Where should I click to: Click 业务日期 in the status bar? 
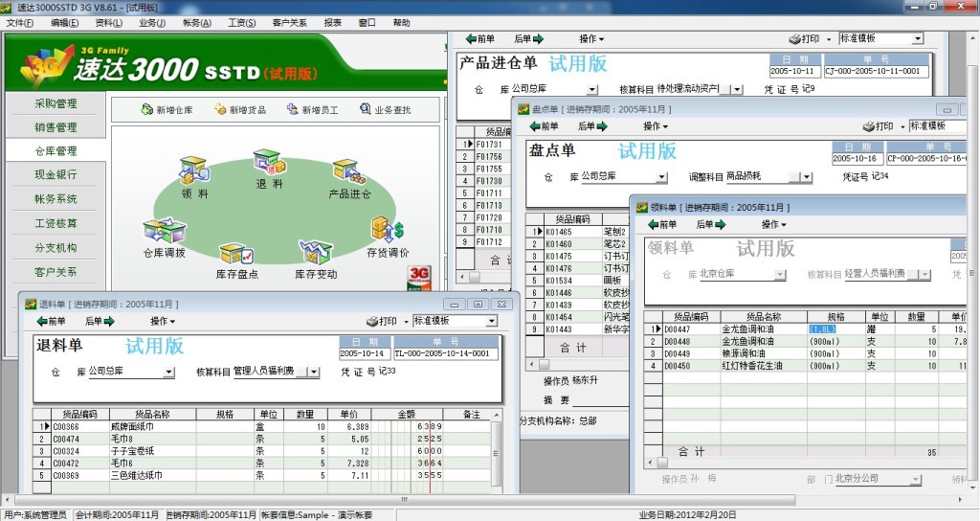[687, 514]
